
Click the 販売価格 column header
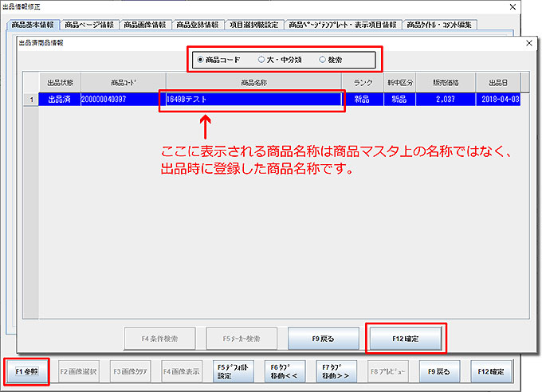tap(446, 83)
